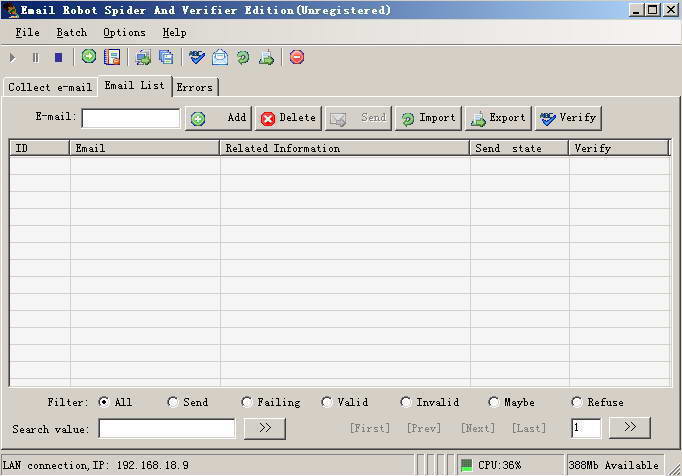Click the red stop-sign toolbar icon
This screenshot has height=476, width=682.
(x=297, y=57)
